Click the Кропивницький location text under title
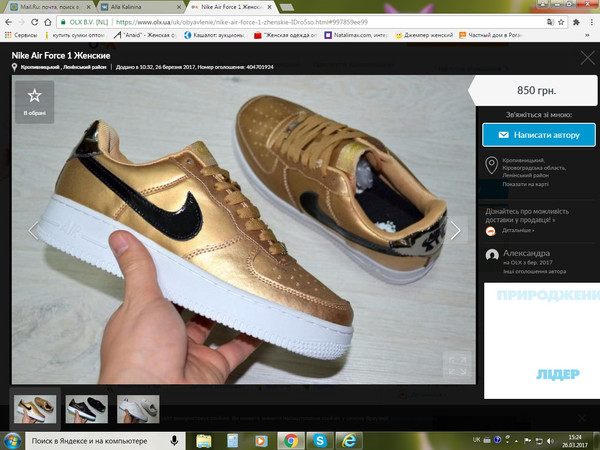 point(63,67)
